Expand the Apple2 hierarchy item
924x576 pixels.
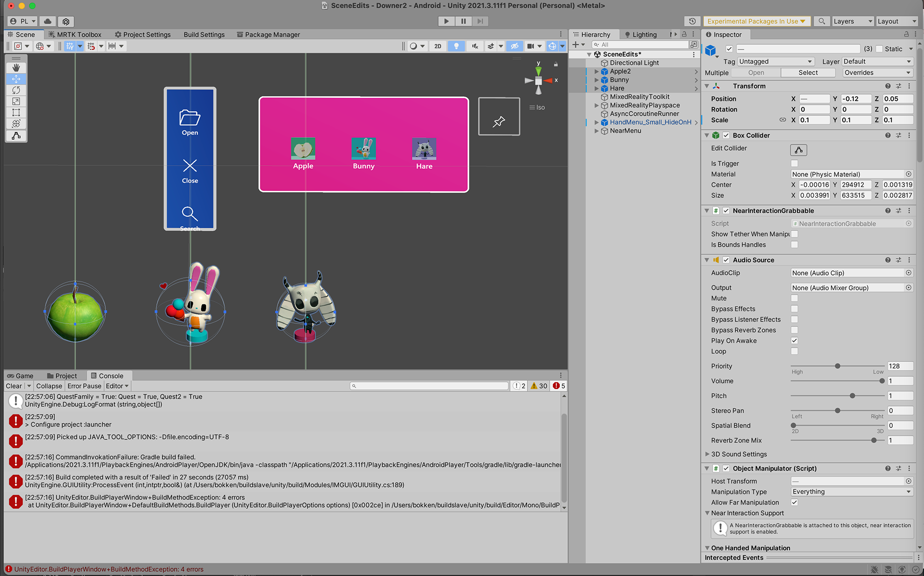[597, 71]
